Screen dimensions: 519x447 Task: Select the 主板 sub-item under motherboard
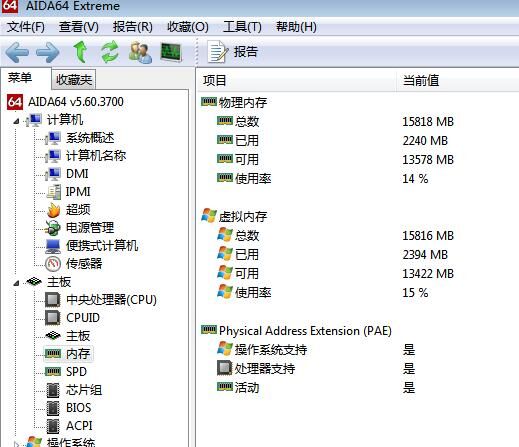[x=78, y=336]
